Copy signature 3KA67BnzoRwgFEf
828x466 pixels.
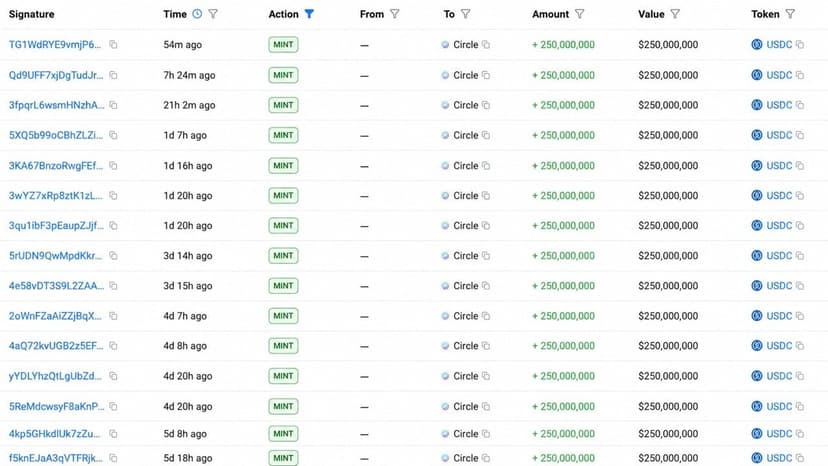[113, 165]
